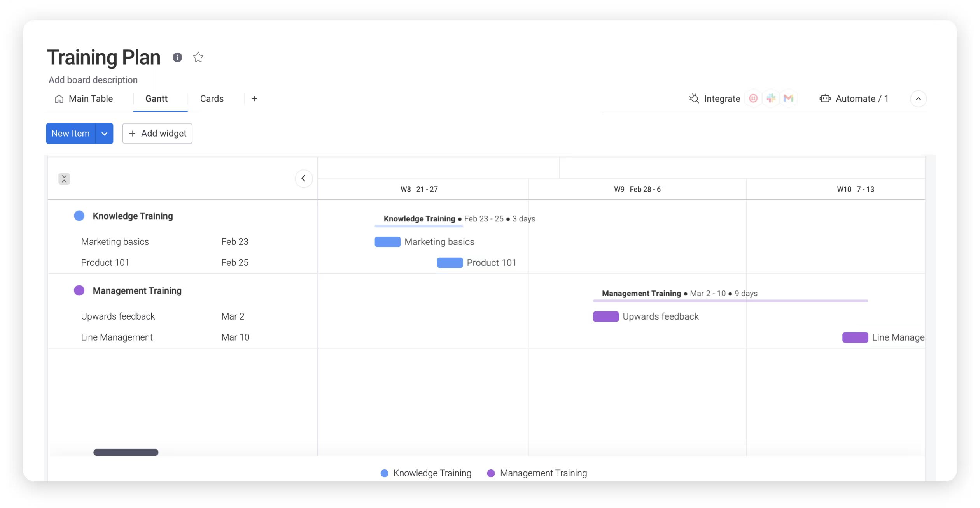This screenshot has width=980, height=508.
Task: Click the collapse arrow on the left panel
Action: (303, 178)
